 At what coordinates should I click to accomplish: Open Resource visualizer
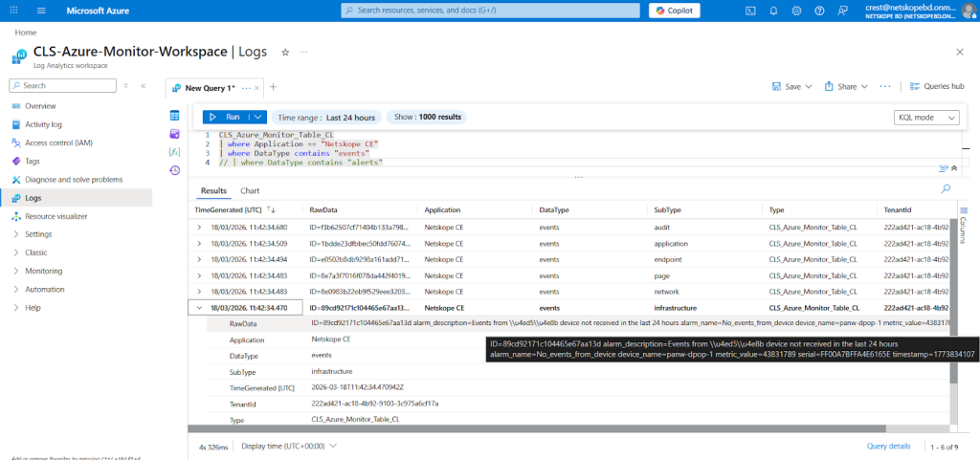(56, 216)
